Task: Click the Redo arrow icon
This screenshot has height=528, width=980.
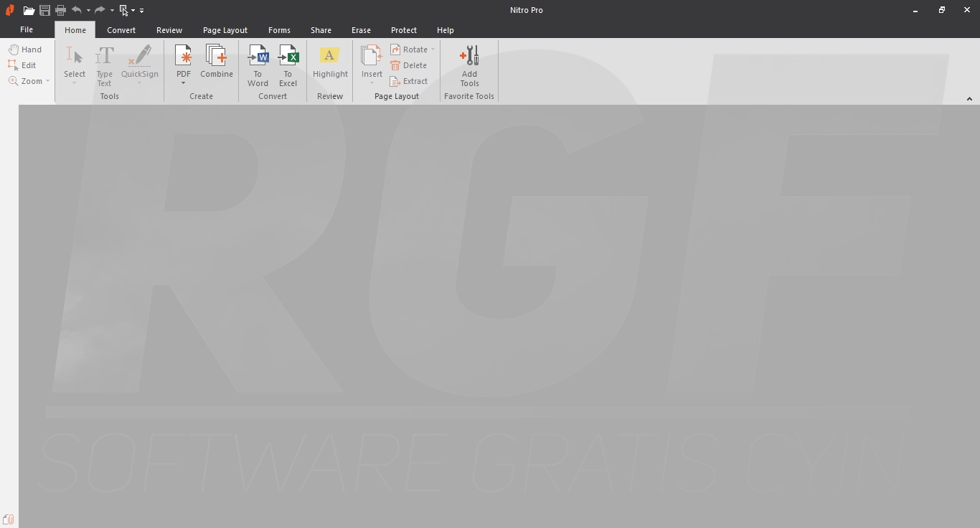Action: click(x=100, y=10)
